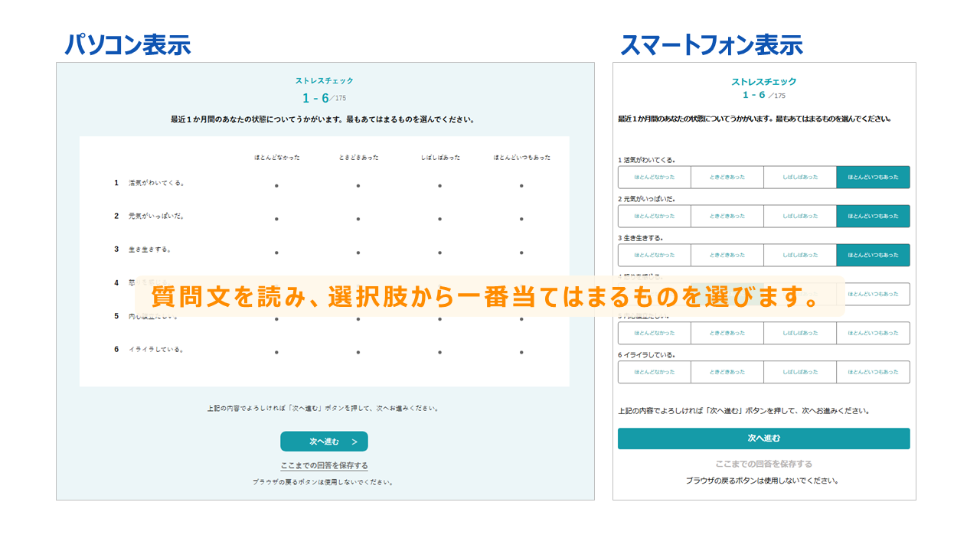Select ほとんどなかった radio for 活気がわいてくる in PC view
The width and height of the screenshot is (980, 551).
click(276, 186)
